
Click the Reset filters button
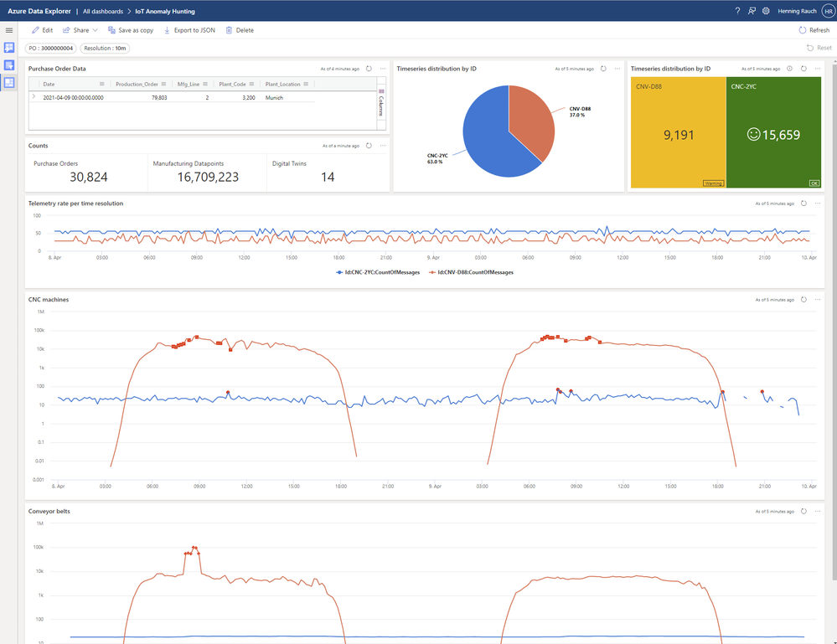coord(819,48)
